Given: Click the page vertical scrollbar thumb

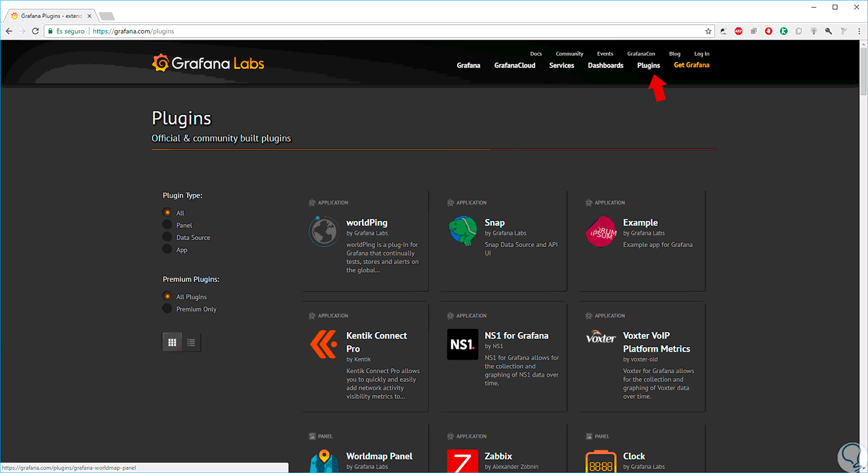Looking at the screenshot, I should (863, 71).
